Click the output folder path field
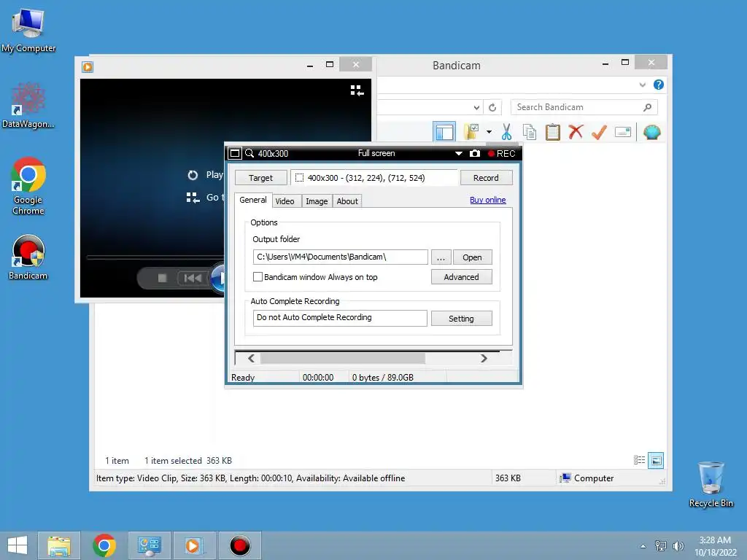 [x=340, y=257]
